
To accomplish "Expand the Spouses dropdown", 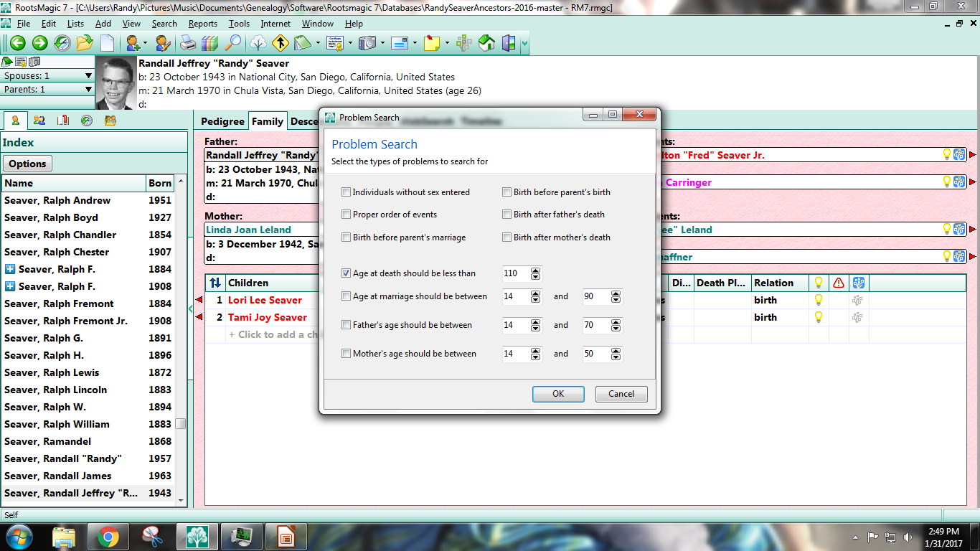I will click(89, 75).
